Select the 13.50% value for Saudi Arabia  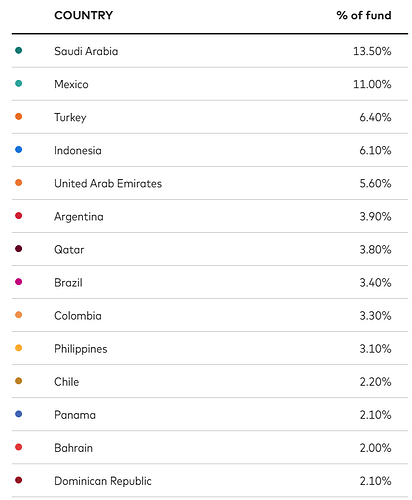[x=372, y=51]
